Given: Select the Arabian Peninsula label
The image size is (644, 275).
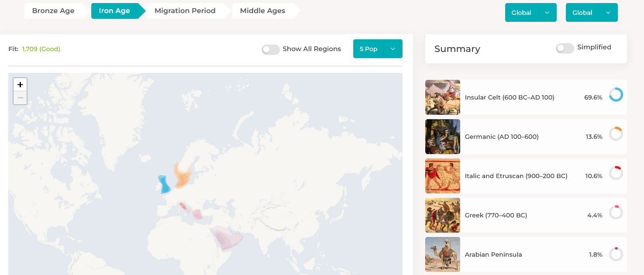Looking at the screenshot, I should click(x=493, y=254).
